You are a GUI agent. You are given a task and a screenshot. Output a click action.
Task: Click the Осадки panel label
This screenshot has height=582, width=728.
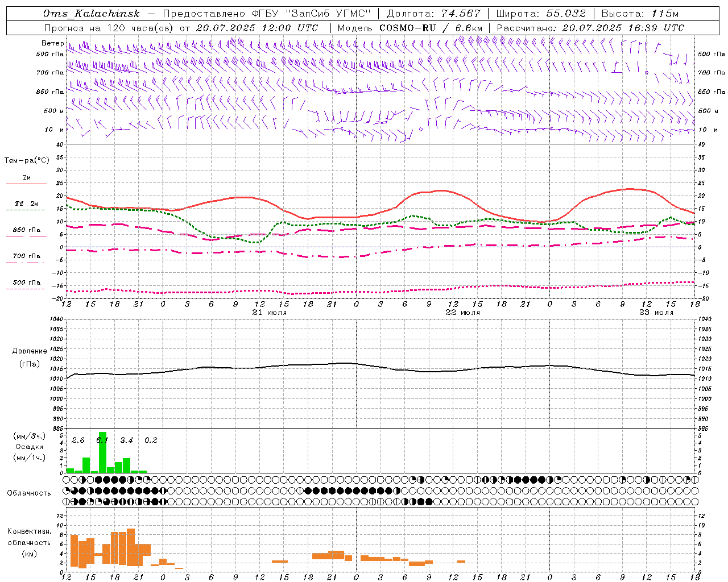coord(30,447)
